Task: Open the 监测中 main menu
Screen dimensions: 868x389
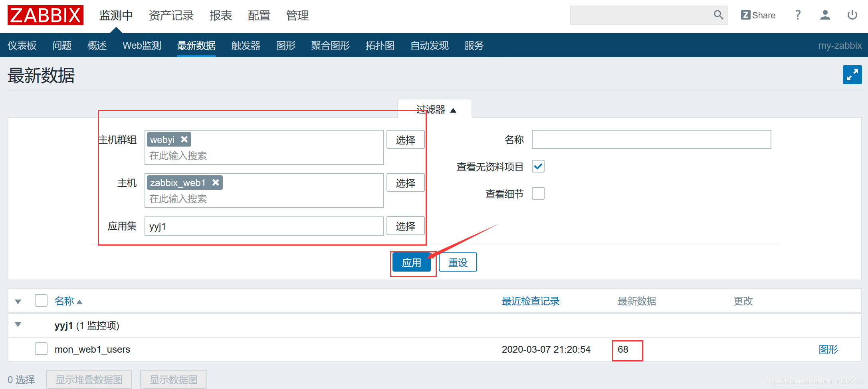Action: [116, 16]
